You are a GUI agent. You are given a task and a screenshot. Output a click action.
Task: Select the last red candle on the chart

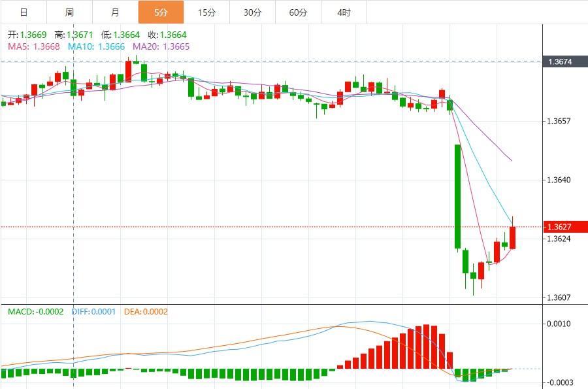(513, 237)
